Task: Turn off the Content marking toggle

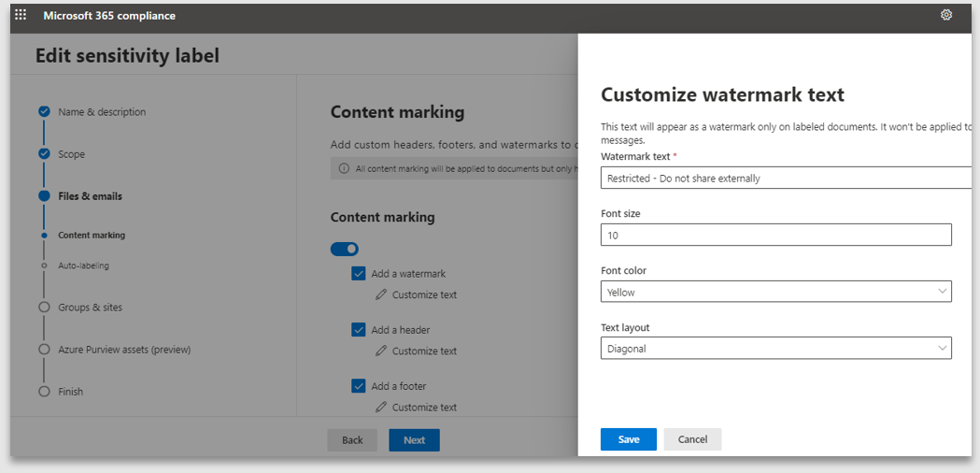Action: (344, 249)
